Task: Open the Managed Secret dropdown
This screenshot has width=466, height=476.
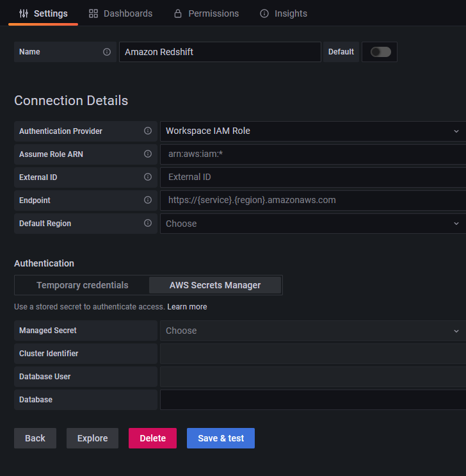Action: click(x=312, y=331)
